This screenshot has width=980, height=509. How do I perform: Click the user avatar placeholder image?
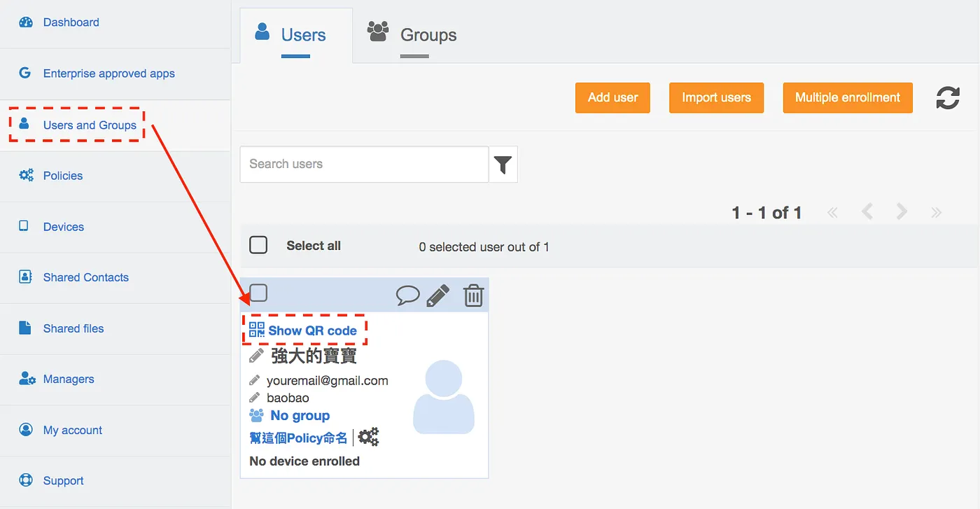(x=444, y=397)
